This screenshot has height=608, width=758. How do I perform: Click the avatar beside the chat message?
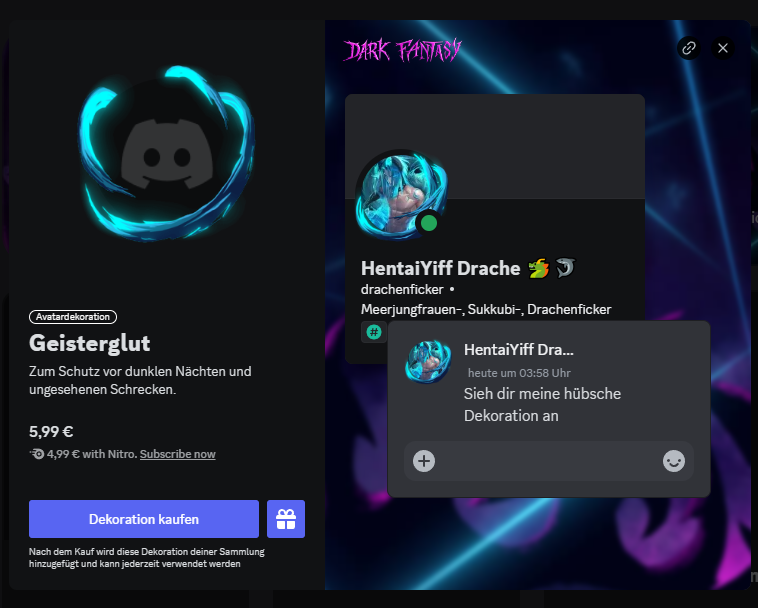point(428,362)
